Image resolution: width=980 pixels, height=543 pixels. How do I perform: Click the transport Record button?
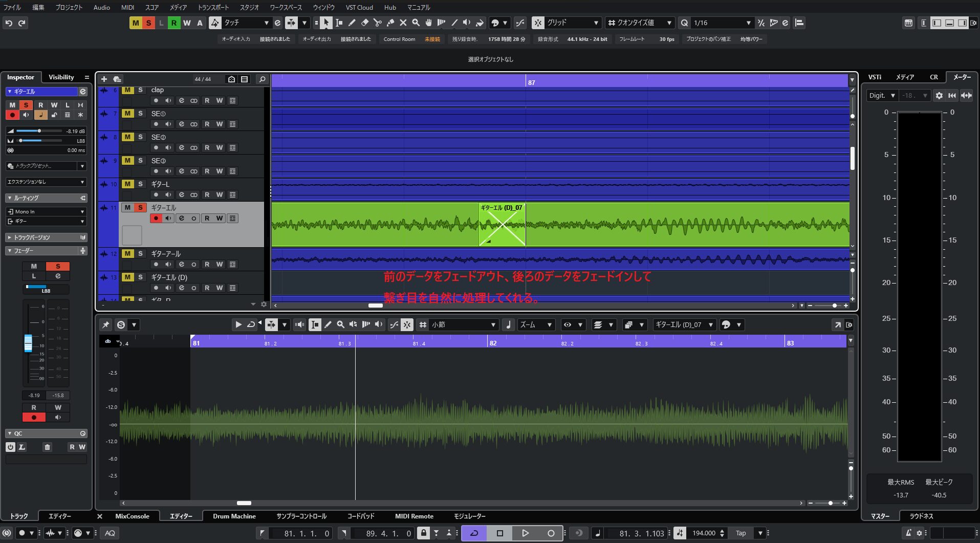coord(551,533)
